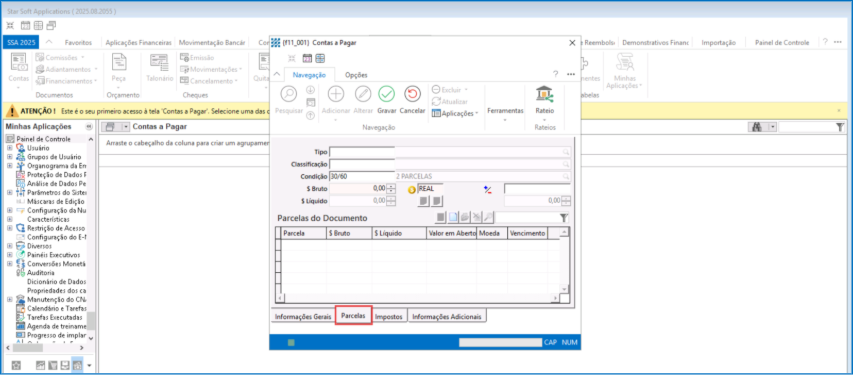Open the Painel de Controle ribbon tab
Screen dimensions: 853x375
782,42
